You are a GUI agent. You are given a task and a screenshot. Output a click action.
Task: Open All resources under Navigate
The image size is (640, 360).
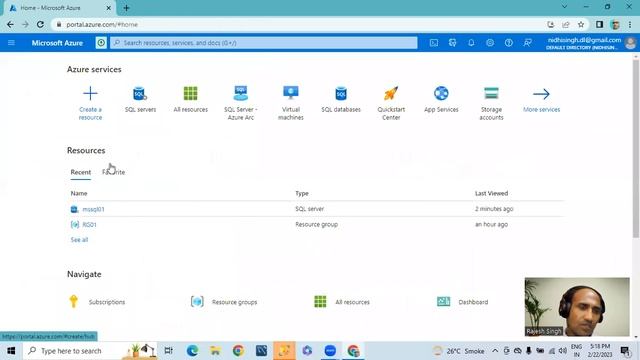point(342,302)
